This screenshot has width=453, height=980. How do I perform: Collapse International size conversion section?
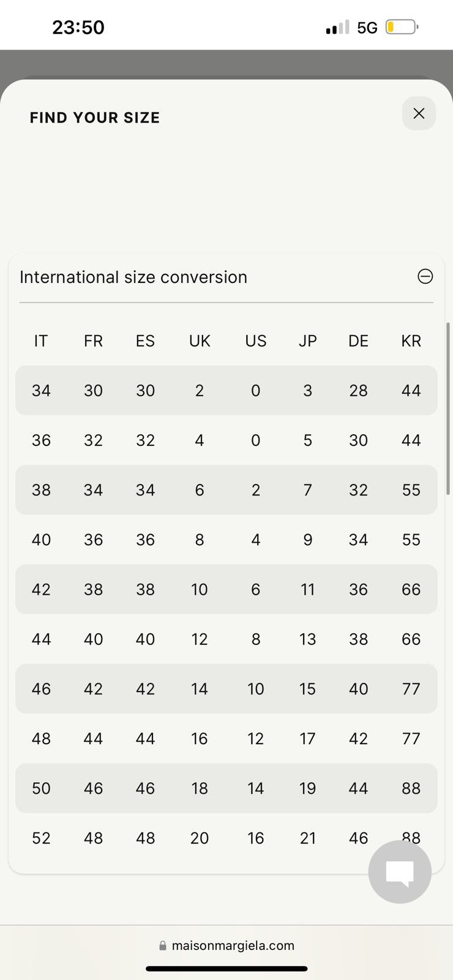(425, 276)
